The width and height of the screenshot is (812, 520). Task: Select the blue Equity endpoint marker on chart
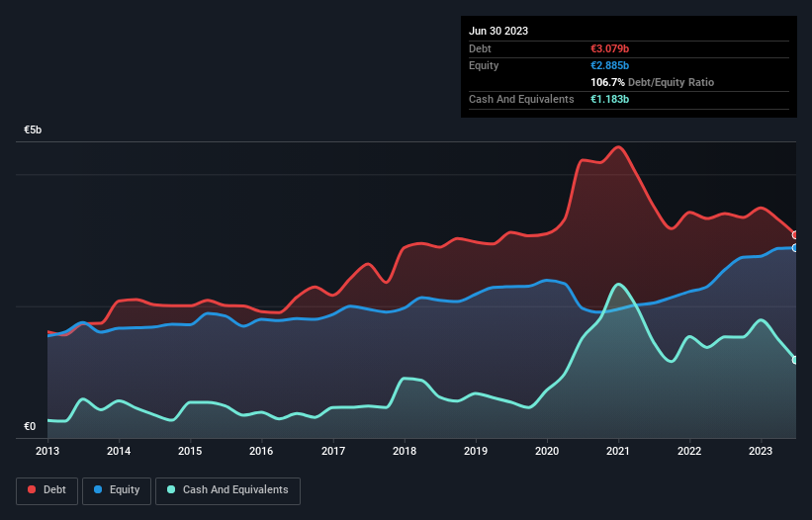coord(795,248)
